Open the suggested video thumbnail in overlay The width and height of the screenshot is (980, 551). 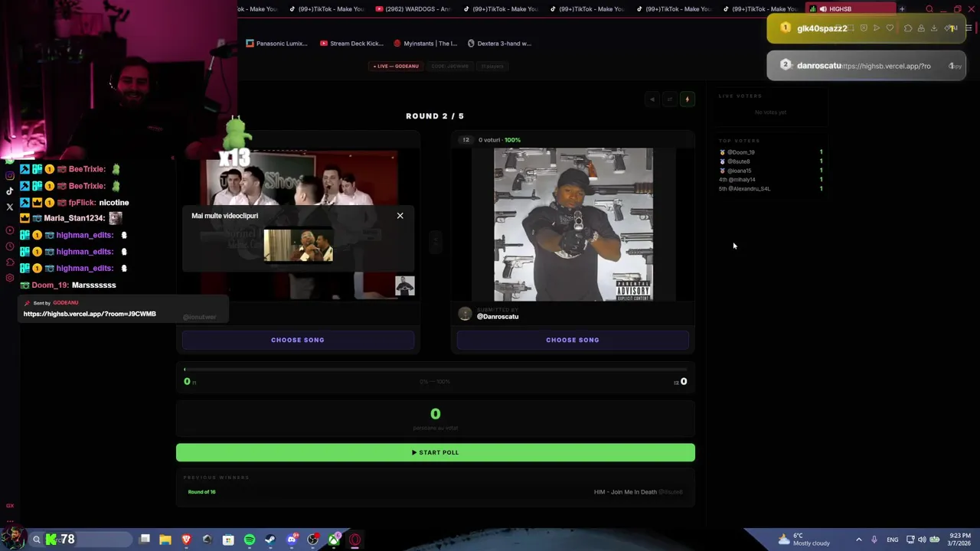(299, 246)
